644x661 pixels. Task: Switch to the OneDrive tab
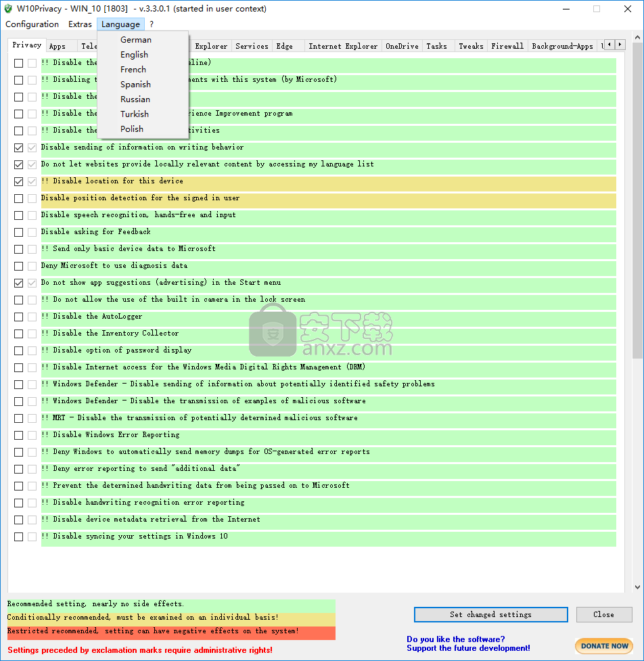(402, 47)
